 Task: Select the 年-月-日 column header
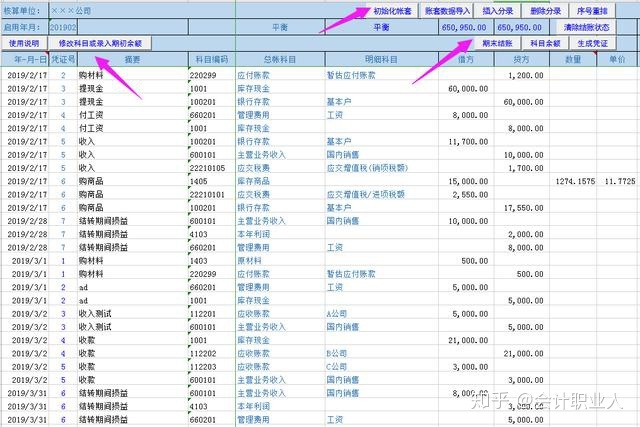click(x=24, y=60)
